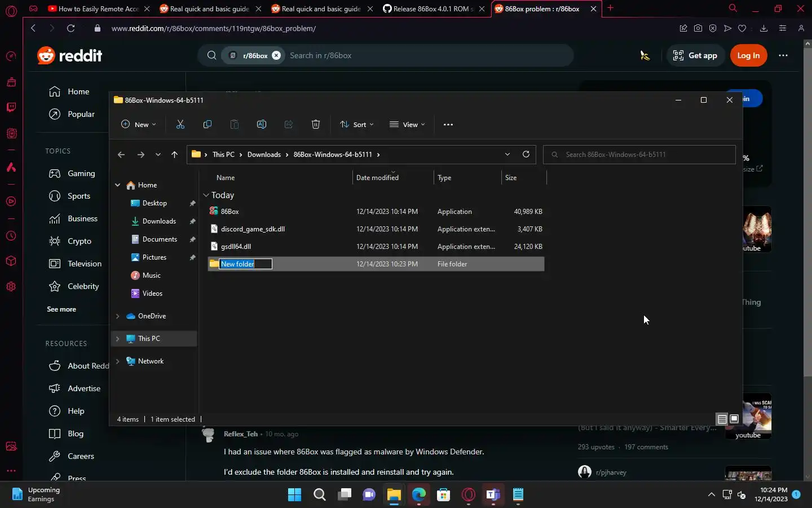Open Twitch in Opera sidebar

click(11, 107)
